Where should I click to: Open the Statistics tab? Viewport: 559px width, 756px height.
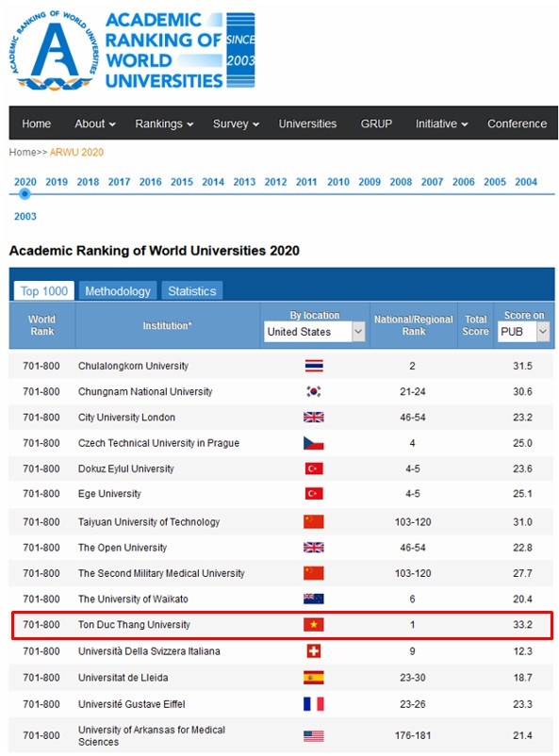pos(192,291)
